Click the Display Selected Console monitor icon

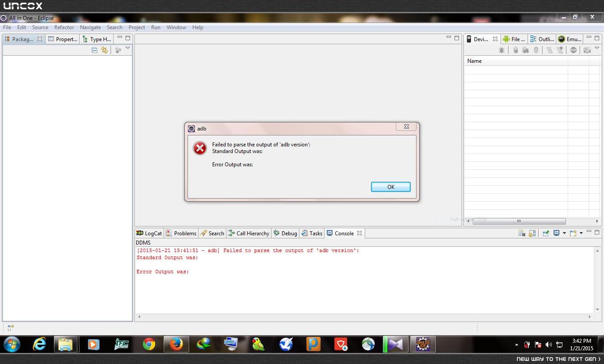pyautogui.click(x=557, y=233)
